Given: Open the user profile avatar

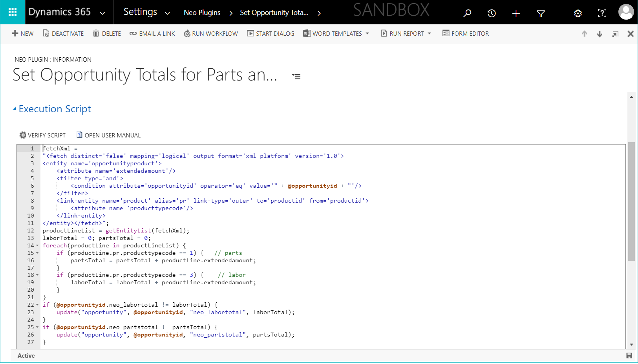Looking at the screenshot, I should coord(626,12).
